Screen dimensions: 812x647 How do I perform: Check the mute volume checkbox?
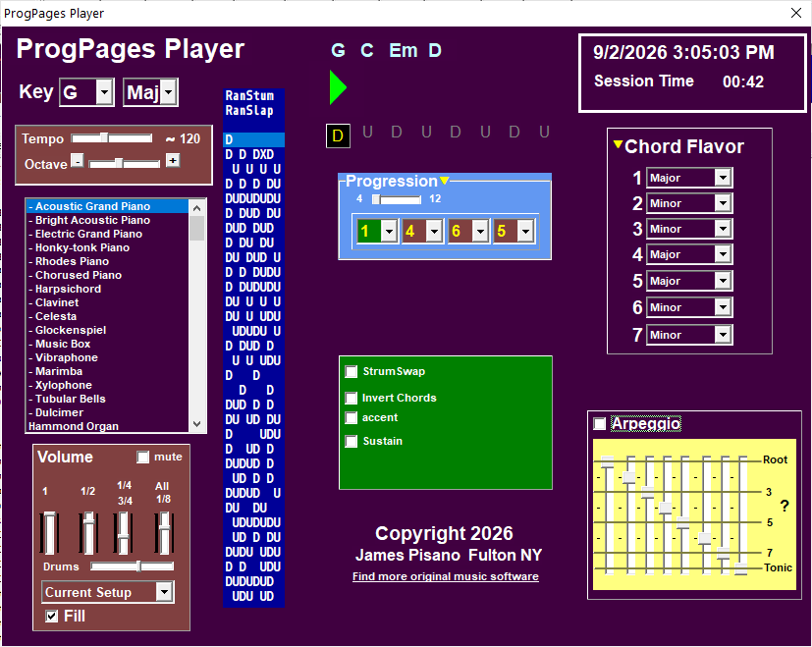tap(142, 457)
